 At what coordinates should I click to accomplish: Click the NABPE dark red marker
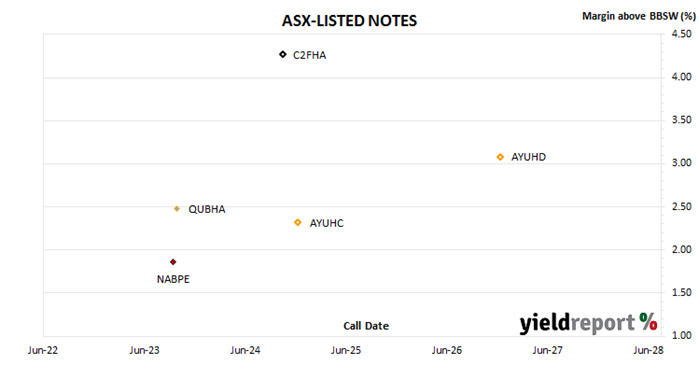click(x=173, y=262)
